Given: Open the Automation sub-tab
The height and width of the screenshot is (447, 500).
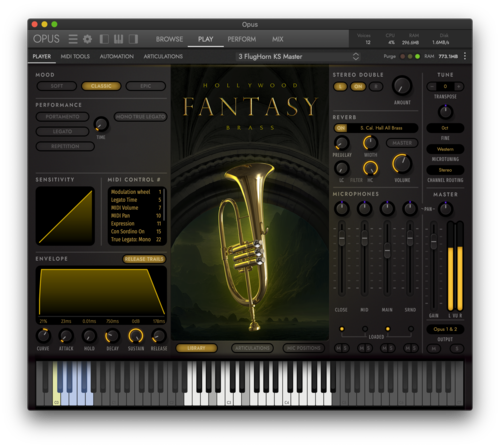Looking at the screenshot, I should coord(117,56).
